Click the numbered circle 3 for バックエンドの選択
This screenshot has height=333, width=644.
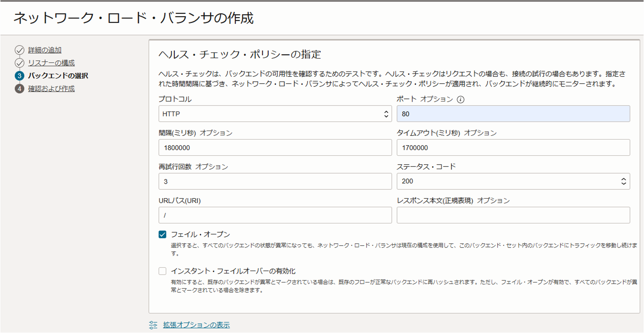click(20, 76)
